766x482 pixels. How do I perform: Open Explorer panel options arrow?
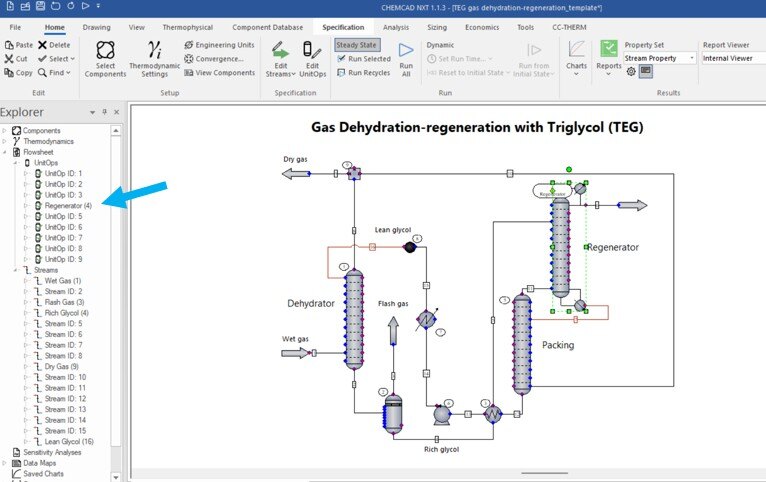(92, 112)
